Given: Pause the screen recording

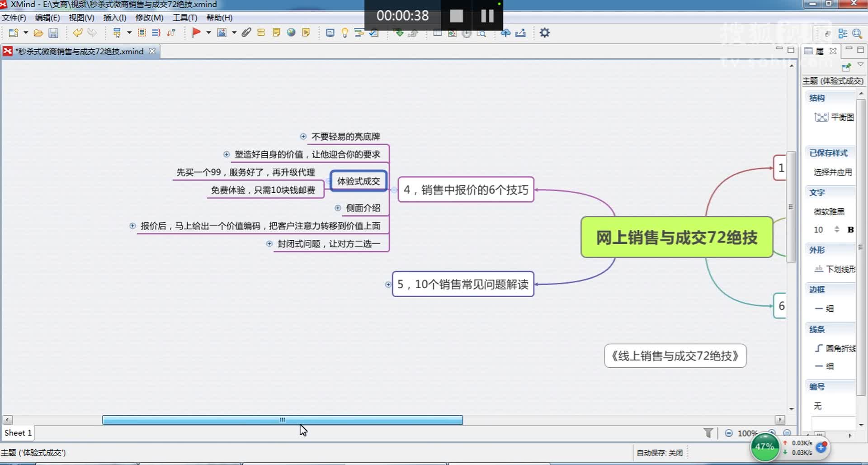Looking at the screenshot, I should pos(487,16).
